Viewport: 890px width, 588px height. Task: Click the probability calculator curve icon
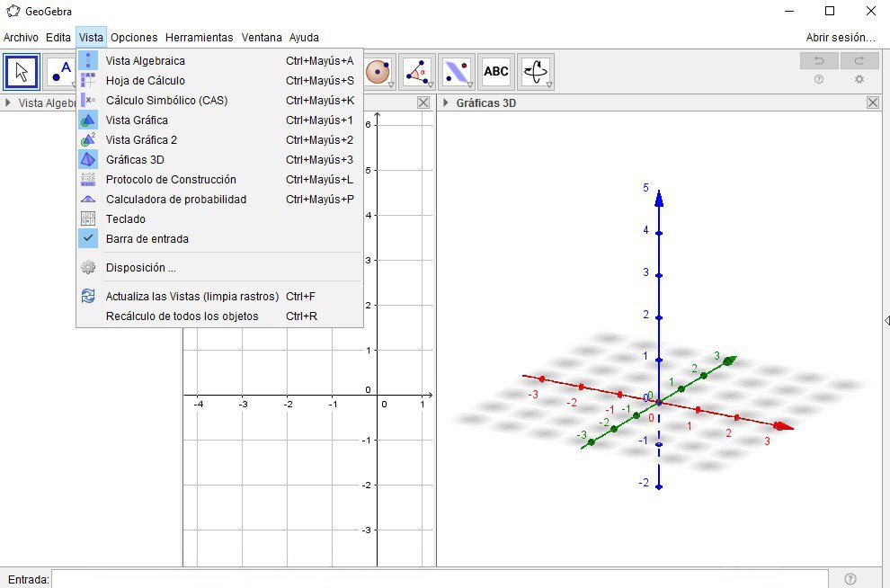88,200
